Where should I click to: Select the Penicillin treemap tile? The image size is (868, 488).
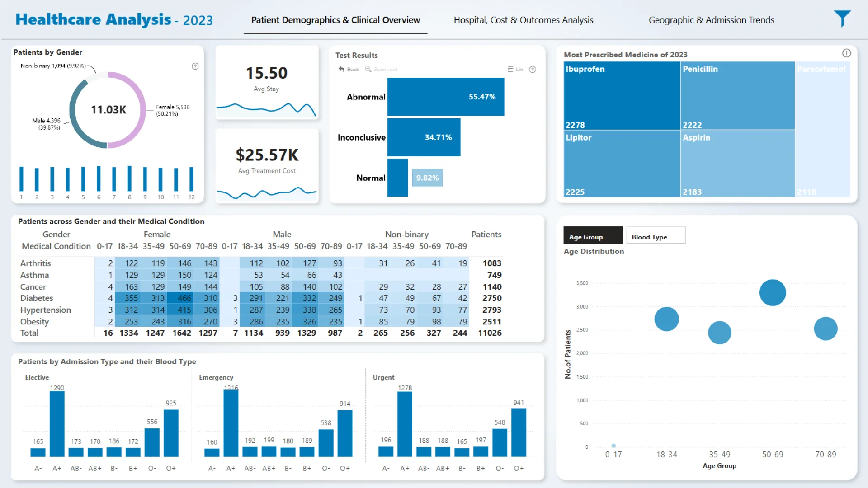tap(737, 96)
